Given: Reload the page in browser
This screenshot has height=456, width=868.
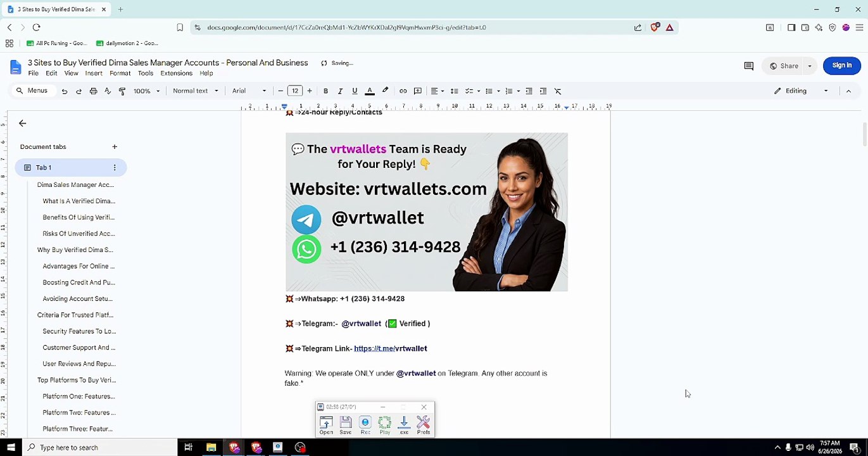Looking at the screenshot, I should (x=36, y=27).
